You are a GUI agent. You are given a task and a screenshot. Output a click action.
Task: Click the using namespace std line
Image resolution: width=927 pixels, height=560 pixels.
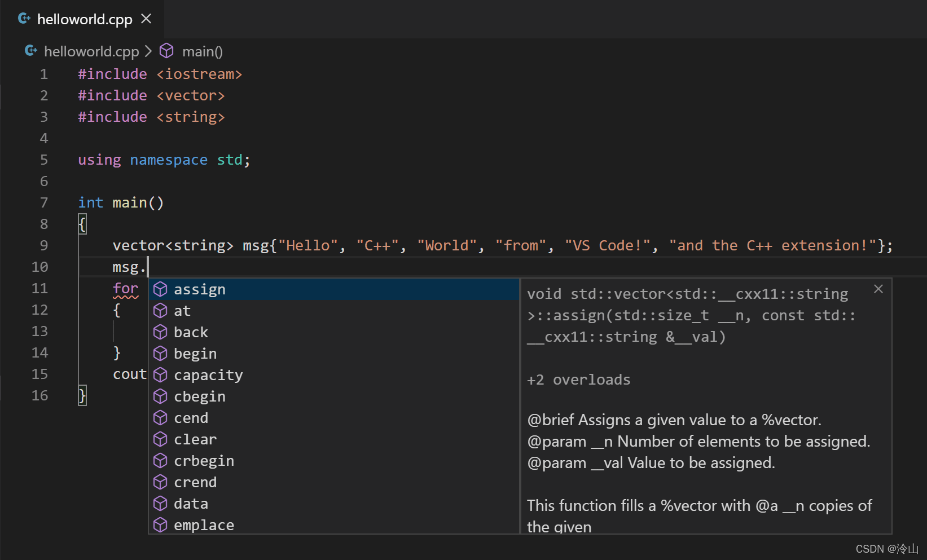(164, 160)
